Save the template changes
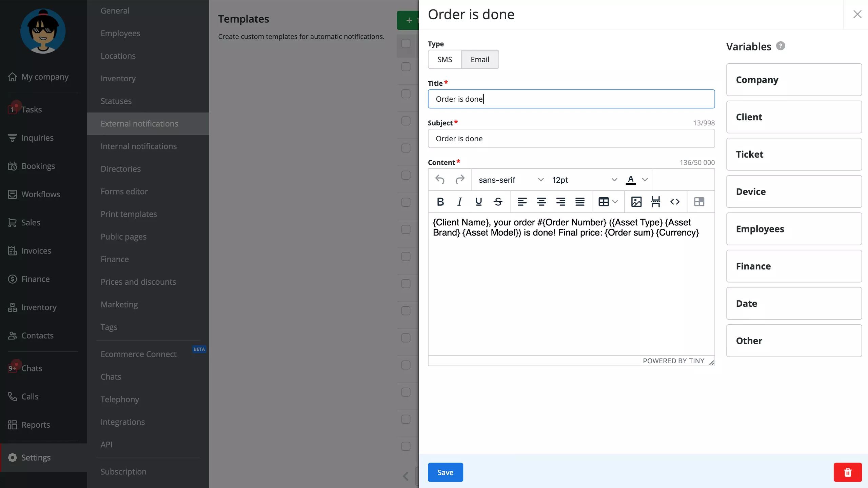 tap(445, 472)
